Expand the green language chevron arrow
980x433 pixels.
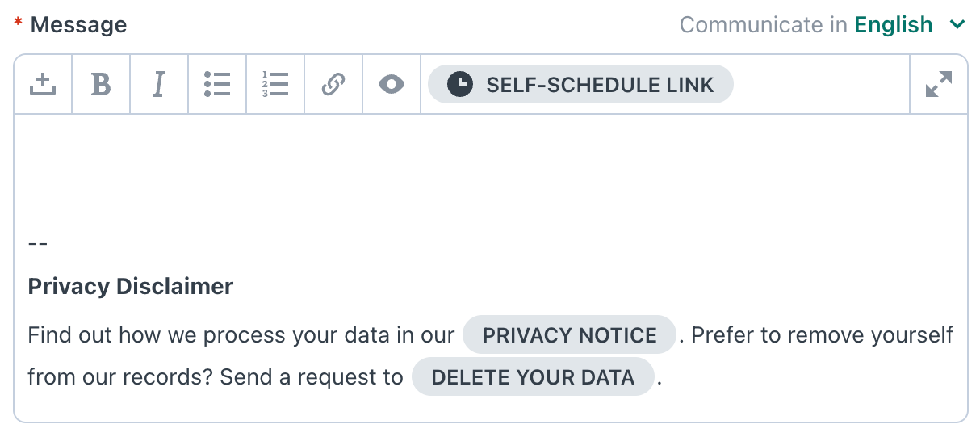coord(957,25)
